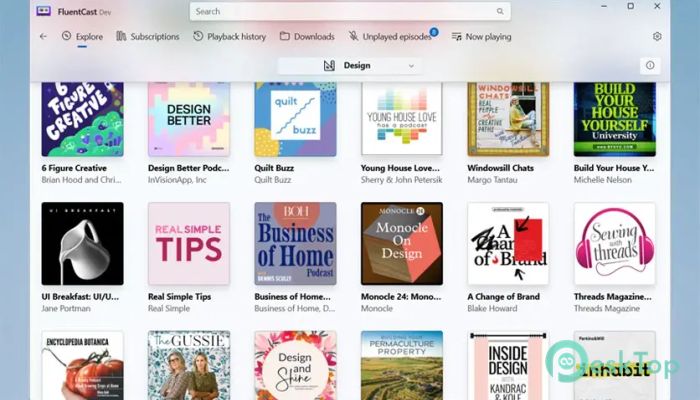Open Young House Love cover art

pyautogui.click(x=402, y=119)
